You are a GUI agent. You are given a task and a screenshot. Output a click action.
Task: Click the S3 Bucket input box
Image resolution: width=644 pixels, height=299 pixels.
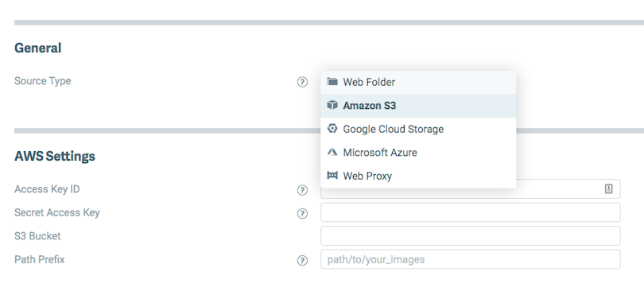pos(470,235)
